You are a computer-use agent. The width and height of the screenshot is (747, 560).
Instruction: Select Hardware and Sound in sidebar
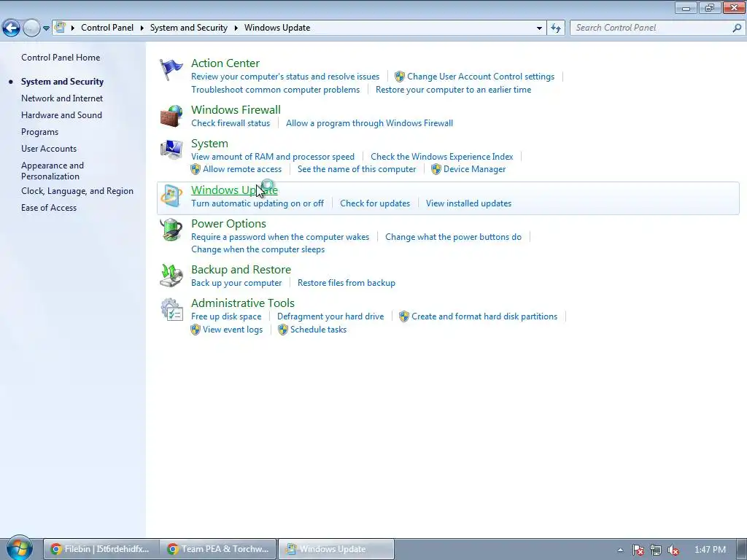click(61, 115)
